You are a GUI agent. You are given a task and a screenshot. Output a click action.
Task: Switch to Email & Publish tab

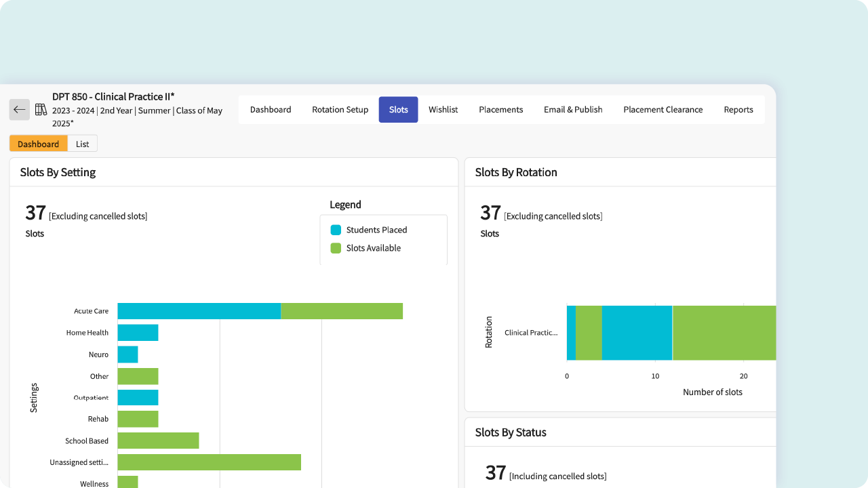tap(573, 110)
